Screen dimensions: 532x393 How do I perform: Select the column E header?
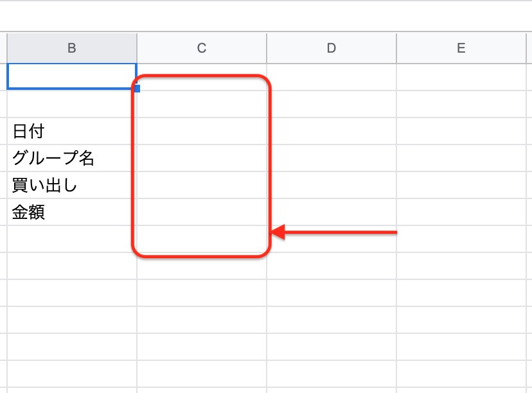tap(461, 48)
